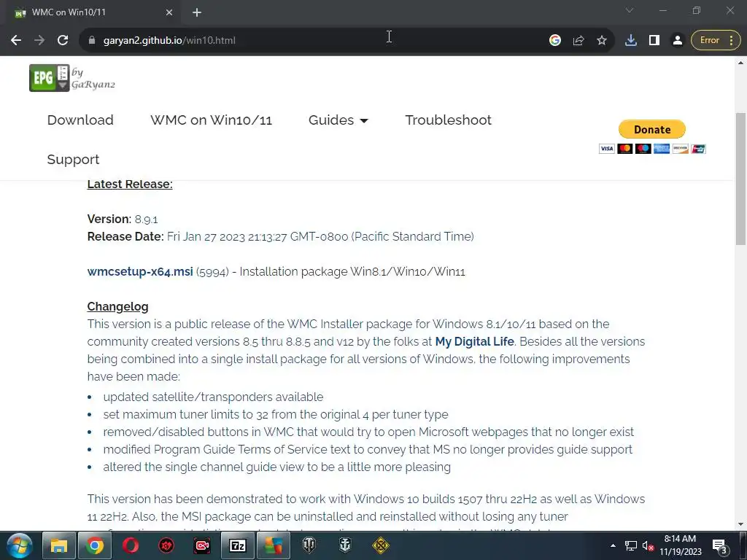
Task: Open WMC on Win10/11 nav item
Action: pyautogui.click(x=211, y=120)
